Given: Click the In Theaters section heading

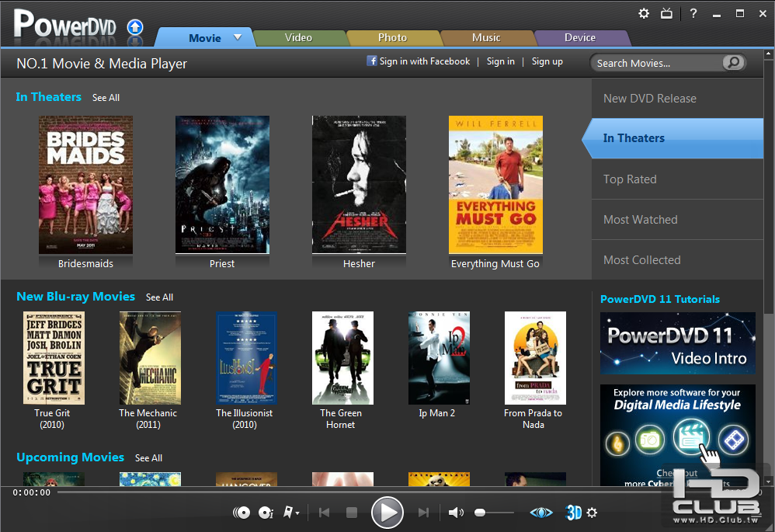Looking at the screenshot, I should tap(48, 97).
